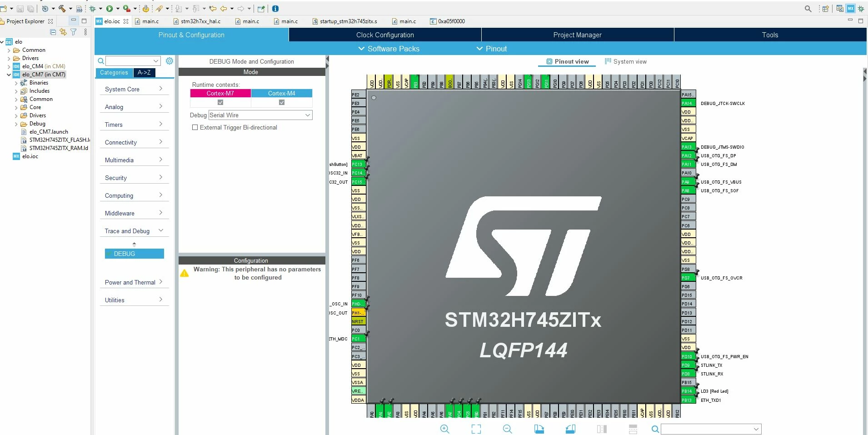Zoom in on the chip pinout
The image size is (868, 435).
click(445, 429)
